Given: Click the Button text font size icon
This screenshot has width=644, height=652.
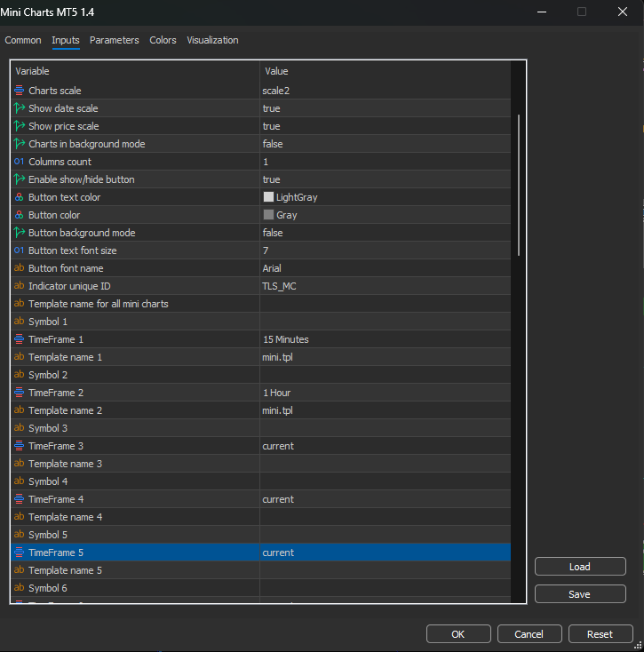Looking at the screenshot, I should point(20,250).
